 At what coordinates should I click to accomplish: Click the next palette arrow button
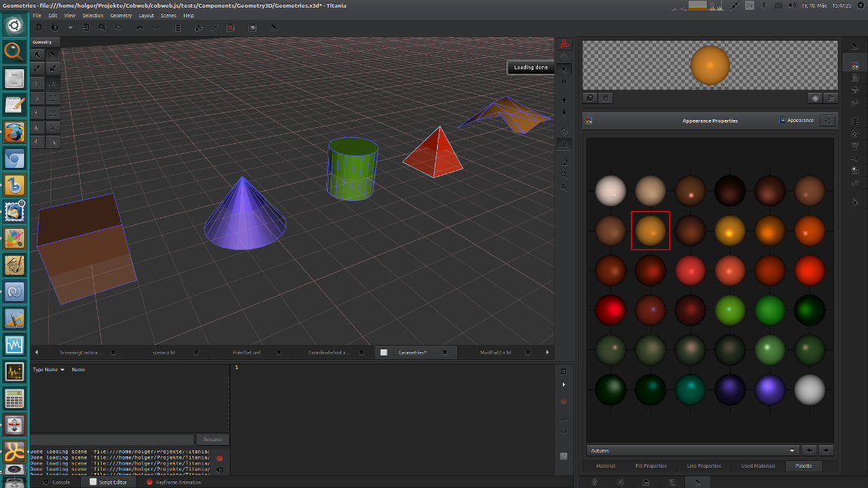point(826,450)
